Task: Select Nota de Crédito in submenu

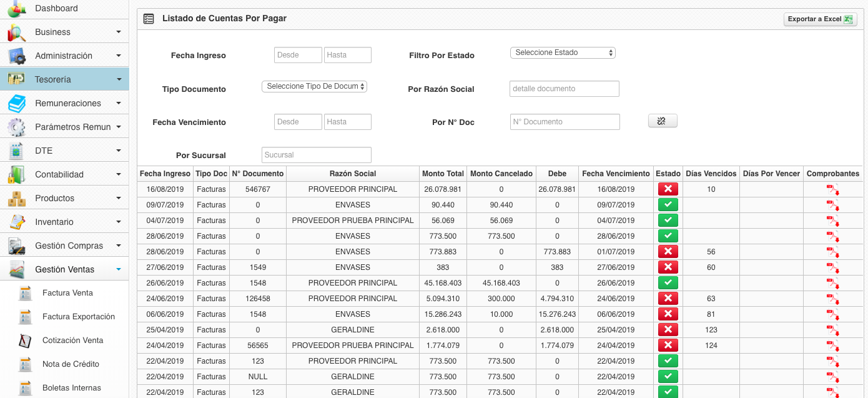Action: 71,364
